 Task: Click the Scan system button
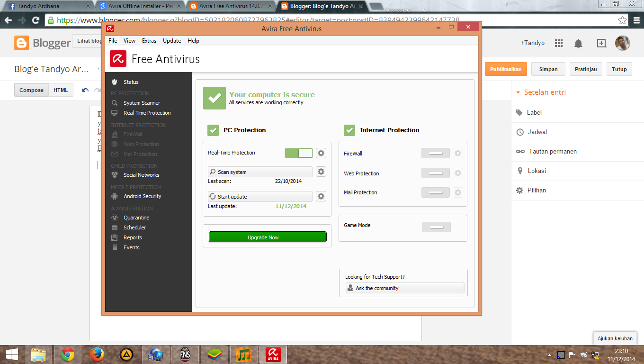point(260,172)
